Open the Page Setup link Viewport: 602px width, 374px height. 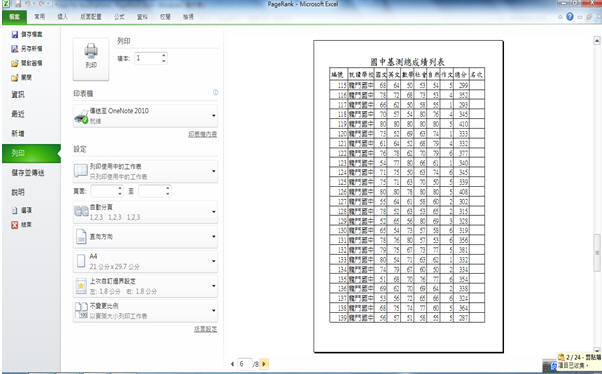point(206,329)
